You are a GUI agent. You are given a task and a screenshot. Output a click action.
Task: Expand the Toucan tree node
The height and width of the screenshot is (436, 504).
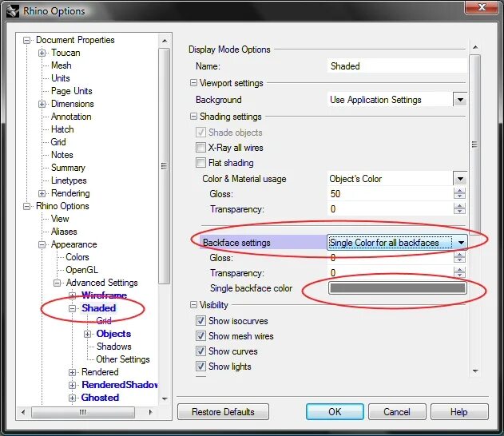[x=42, y=53]
